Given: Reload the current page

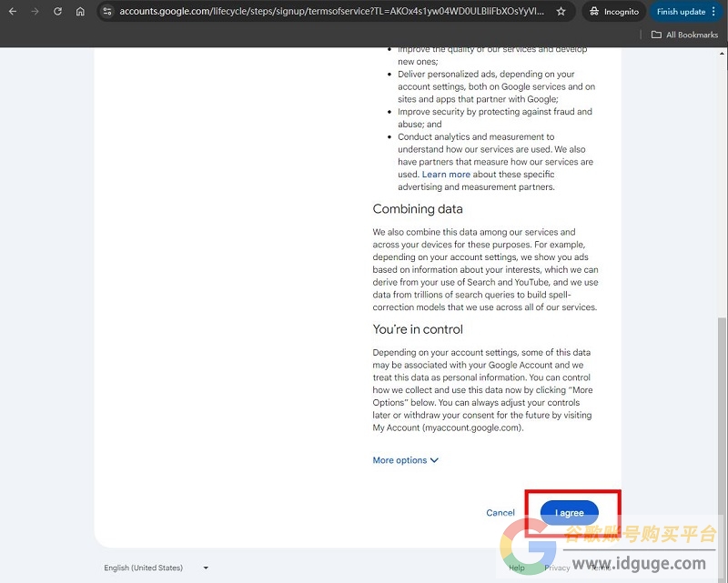Looking at the screenshot, I should click(57, 11).
